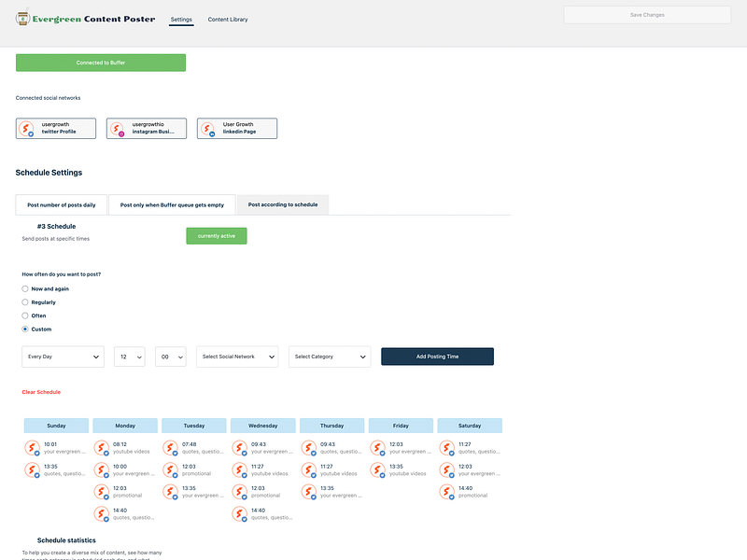Click Saturday 14:40 promotional icon
This screenshot has height=560, width=747.
447,492
